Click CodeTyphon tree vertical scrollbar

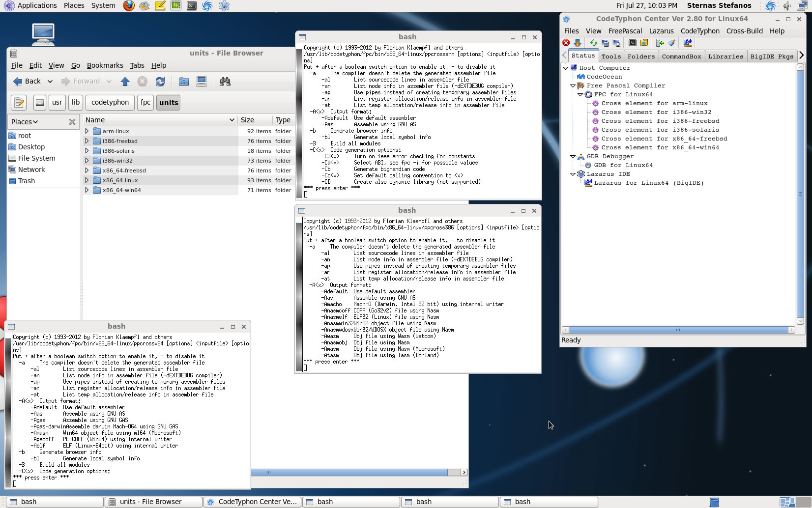tap(800, 194)
